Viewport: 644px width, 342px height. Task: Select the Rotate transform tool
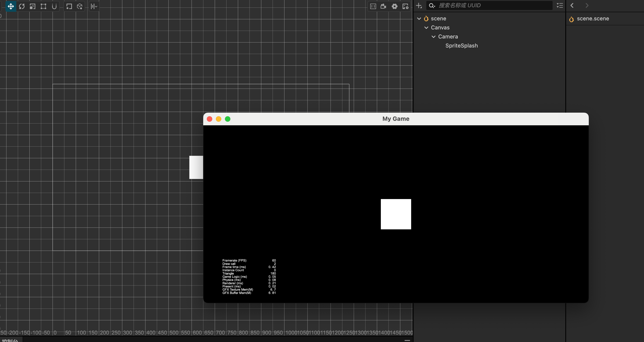pyautogui.click(x=22, y=6)
